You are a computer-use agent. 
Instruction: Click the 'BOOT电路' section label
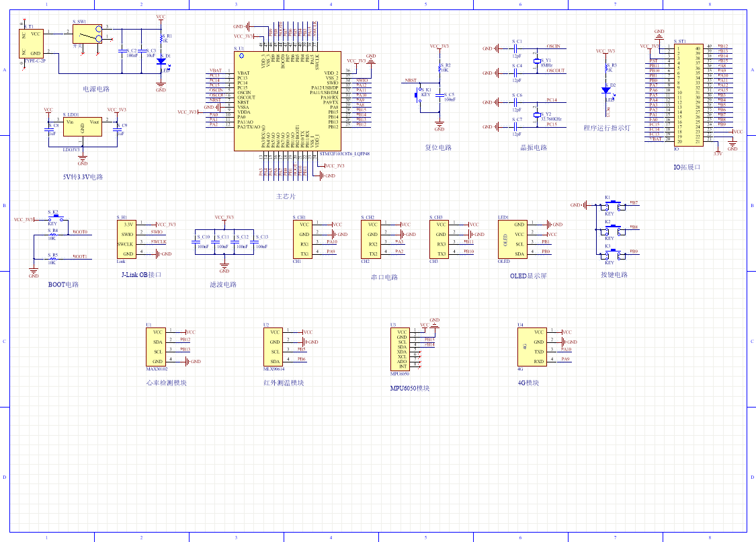(63, 284)
